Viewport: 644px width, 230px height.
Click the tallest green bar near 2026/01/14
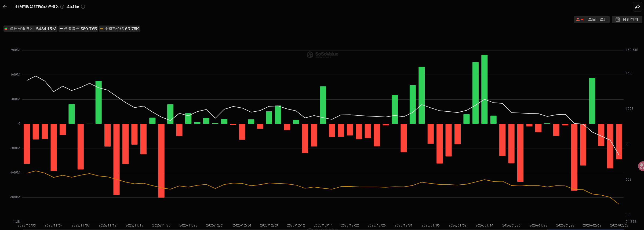pyautogui.click(x=484, y=89)
